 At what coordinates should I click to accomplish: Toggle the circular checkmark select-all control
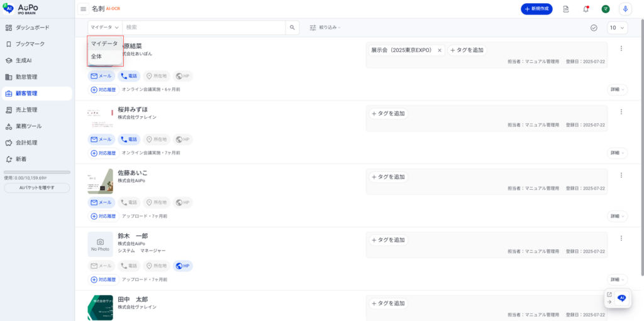594,28
